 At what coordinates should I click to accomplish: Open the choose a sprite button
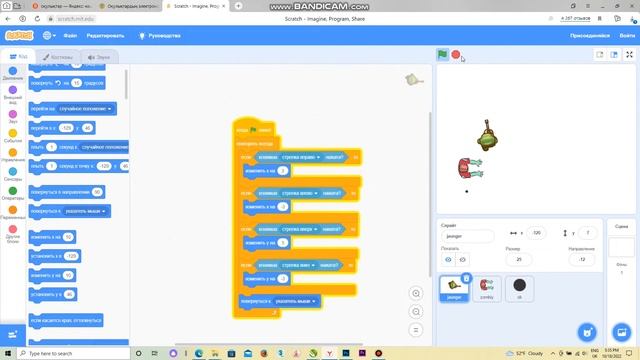(587, 332)
